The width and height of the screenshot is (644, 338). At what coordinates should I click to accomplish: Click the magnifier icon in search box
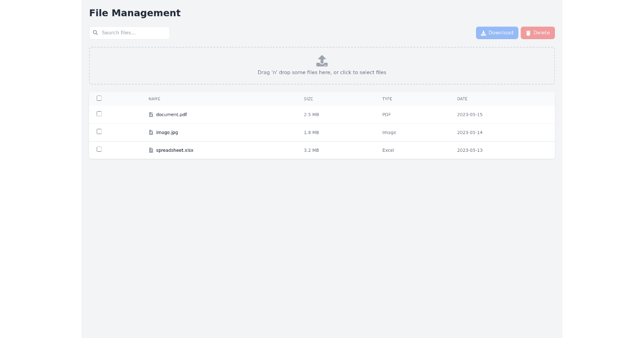[x=96, y=33]
